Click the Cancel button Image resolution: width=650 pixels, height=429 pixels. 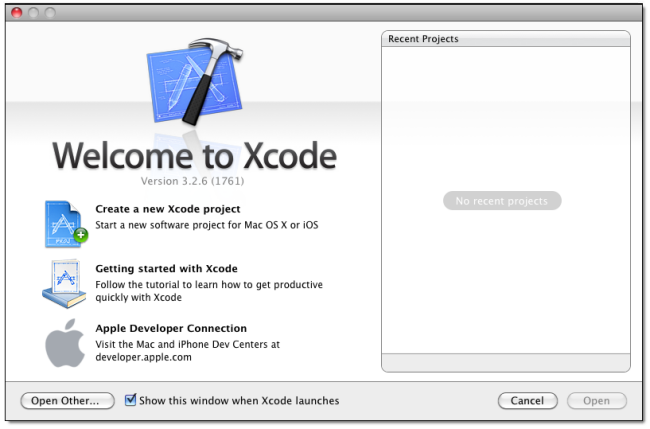(x=527, y=401)
